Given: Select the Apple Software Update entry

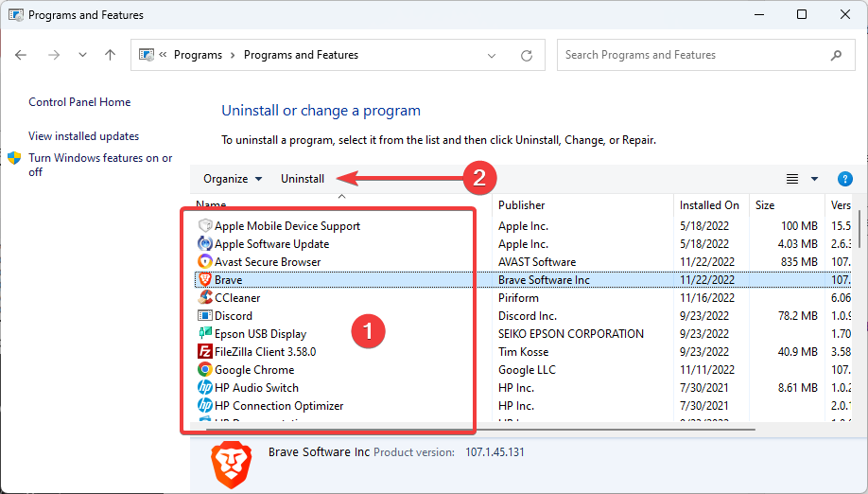Looking at the screenshot, I should [271, 243].
